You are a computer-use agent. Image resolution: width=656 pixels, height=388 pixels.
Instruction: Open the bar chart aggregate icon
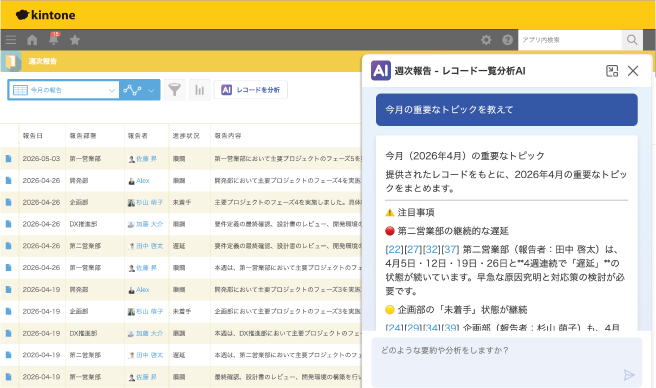[x=200, y=90]
